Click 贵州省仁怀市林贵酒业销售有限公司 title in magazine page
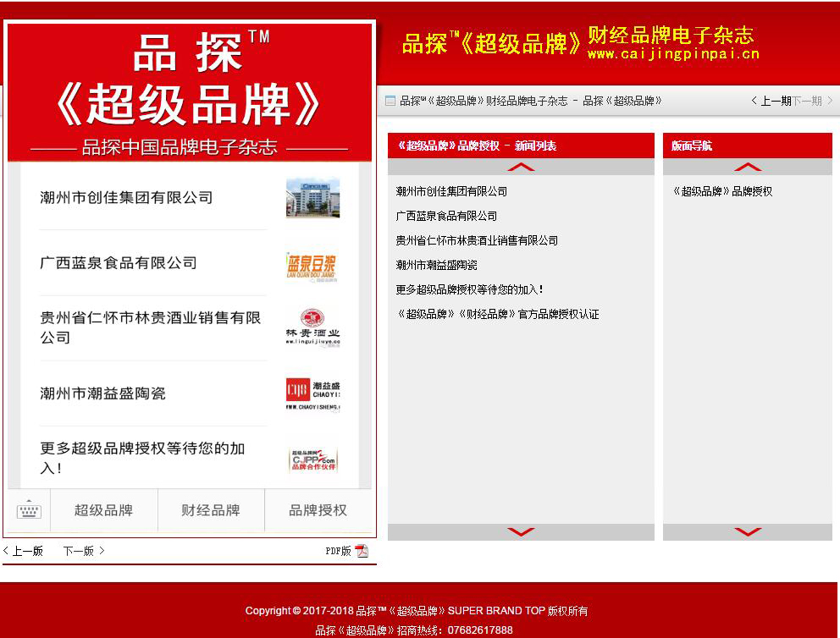Screen dimensions: 840x638 pyautogui.click(x=151, y=327)
